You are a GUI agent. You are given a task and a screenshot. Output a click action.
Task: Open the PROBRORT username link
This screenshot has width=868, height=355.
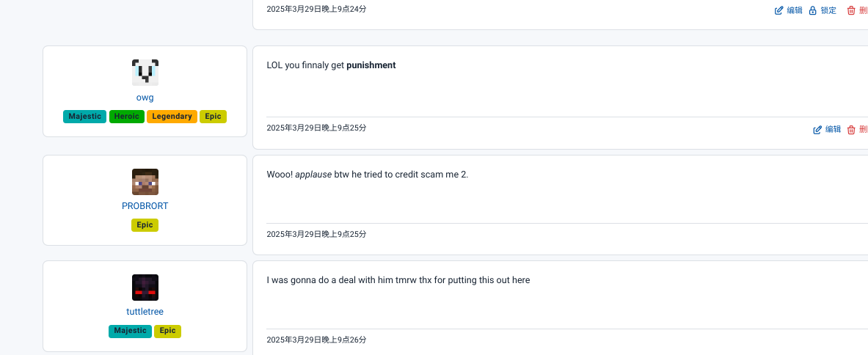pos(145,206)
